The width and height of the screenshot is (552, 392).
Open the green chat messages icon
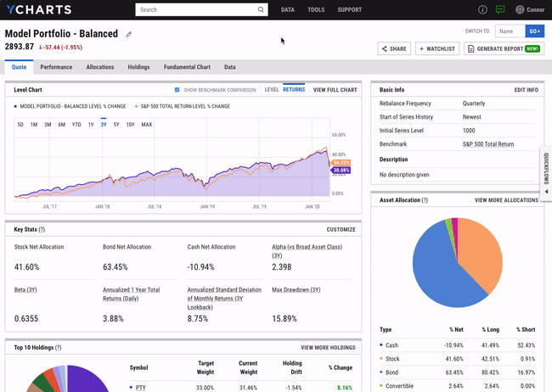click(x=500, y=9)
